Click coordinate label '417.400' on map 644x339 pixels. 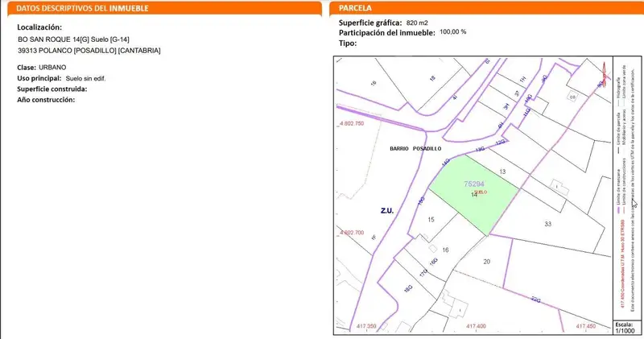476,326
